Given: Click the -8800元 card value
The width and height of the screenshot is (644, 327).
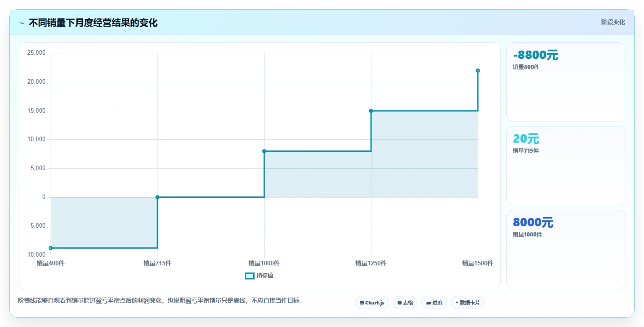Looking at the screenshot, I should click(x=535, y=55).
